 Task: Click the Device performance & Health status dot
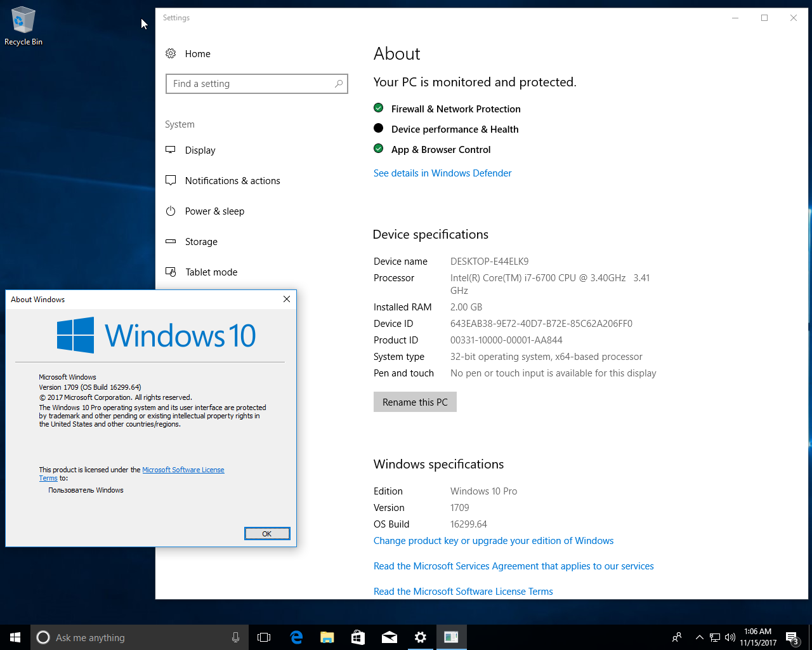(x=379, y=128)
